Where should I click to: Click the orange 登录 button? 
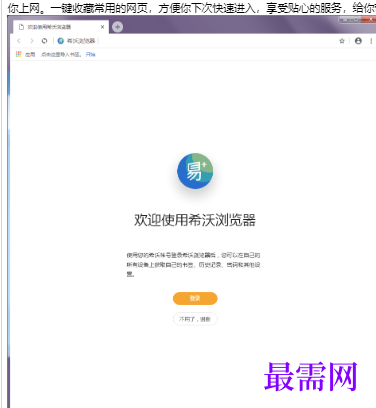(195, 298)
